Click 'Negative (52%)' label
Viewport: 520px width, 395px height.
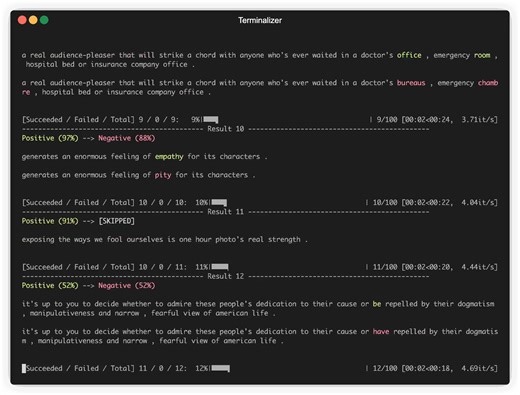click(127, 286)
